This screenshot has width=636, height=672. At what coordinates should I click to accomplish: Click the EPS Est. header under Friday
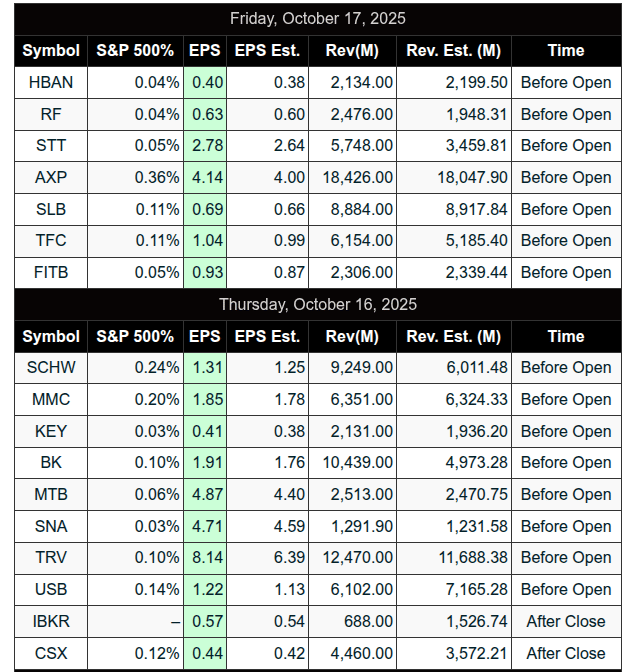[267, 50]
